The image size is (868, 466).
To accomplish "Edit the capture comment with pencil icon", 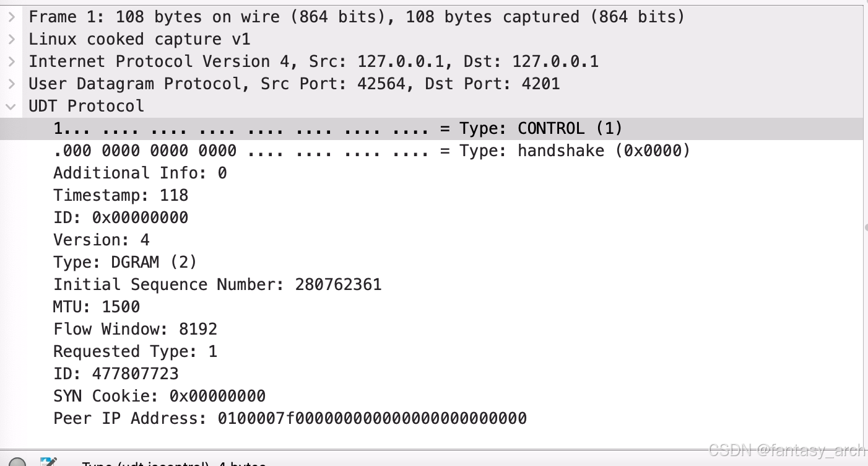I will 49,462.
